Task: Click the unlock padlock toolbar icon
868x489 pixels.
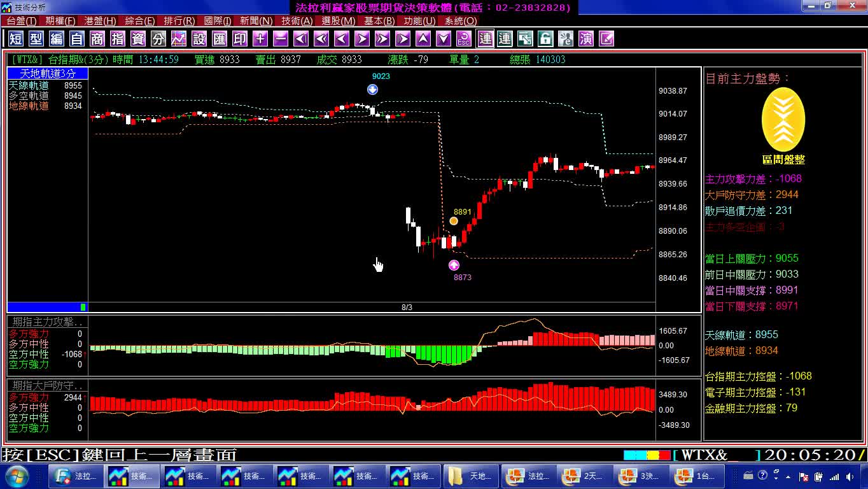Action: point(545,39)
